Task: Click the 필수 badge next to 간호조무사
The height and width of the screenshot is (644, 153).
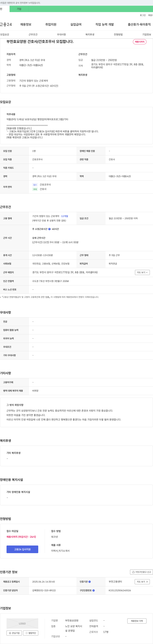Action: 35,185
